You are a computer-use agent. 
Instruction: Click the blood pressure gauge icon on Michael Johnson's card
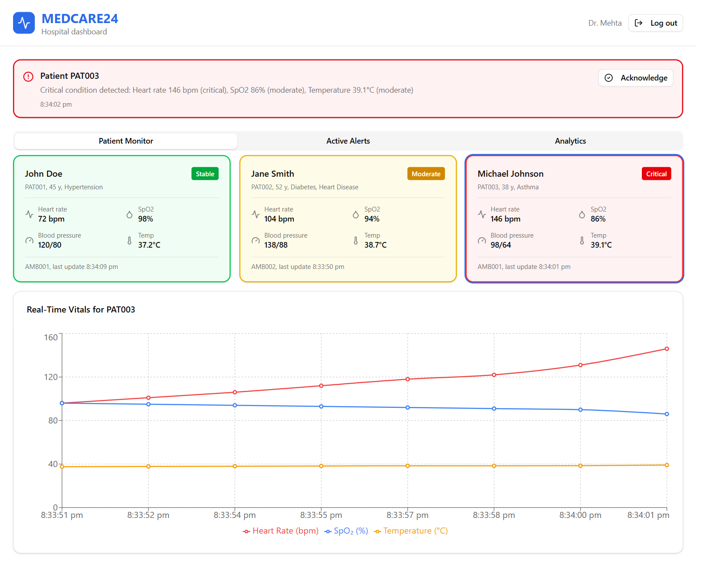coord(482,240)
